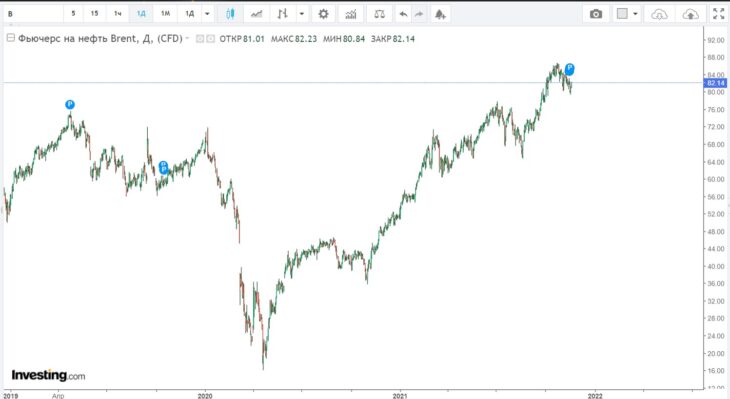
Task: Click the Апр label on time axis
Action: (x=58, y=396)
